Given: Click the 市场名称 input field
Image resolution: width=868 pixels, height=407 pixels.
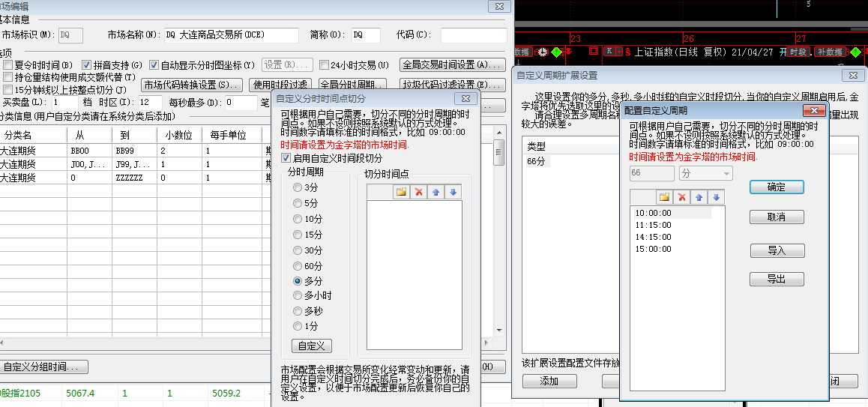Looking at the screenshot, I should point(220,35).
